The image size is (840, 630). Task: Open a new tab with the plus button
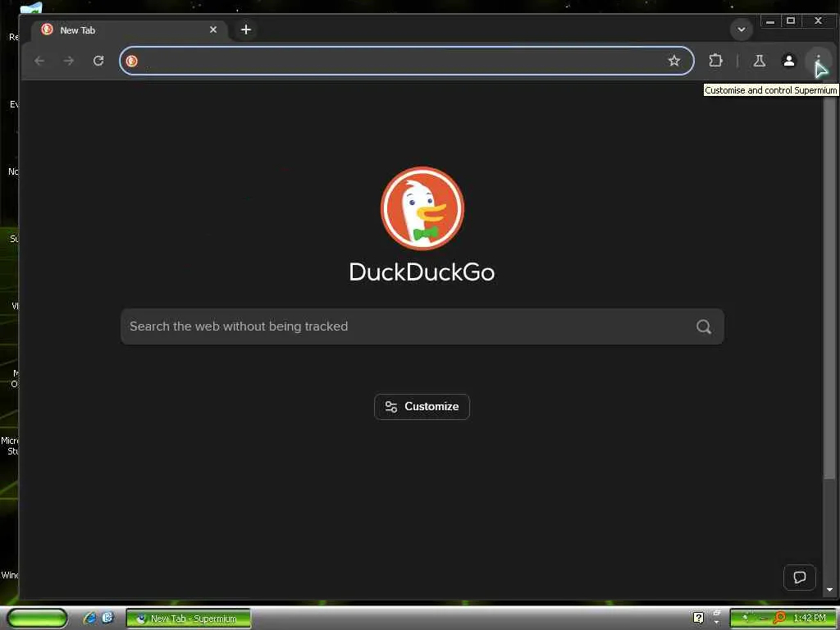[x=246, y=30]
